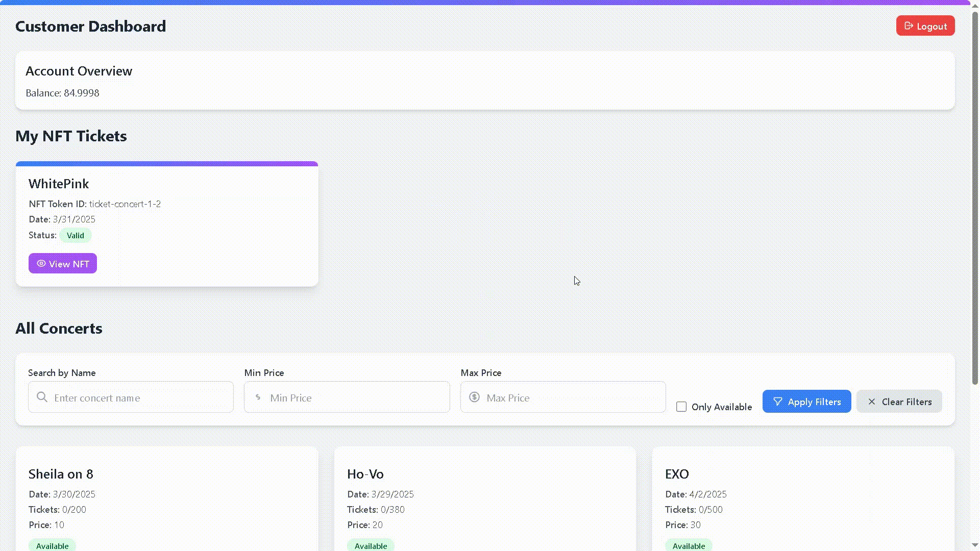Focus the Enter concert name field
980x551 pixels.
pyautogui.click(x=138, y=398)
